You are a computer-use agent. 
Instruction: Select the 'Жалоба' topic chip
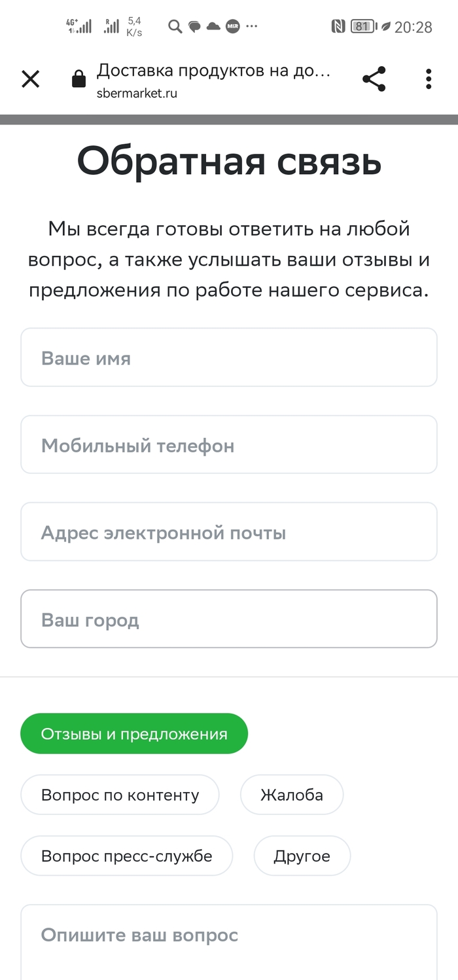click(x=292, y=795)
